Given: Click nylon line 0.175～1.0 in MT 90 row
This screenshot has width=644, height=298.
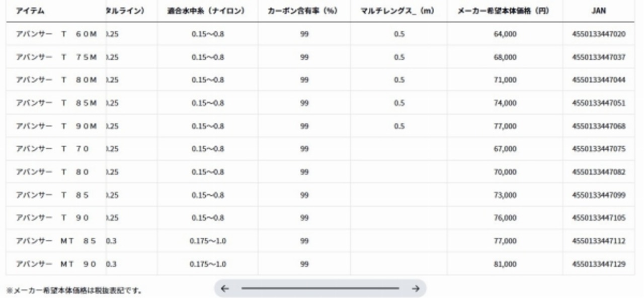Looking at the screenshot, I should [x=208, y=264].
